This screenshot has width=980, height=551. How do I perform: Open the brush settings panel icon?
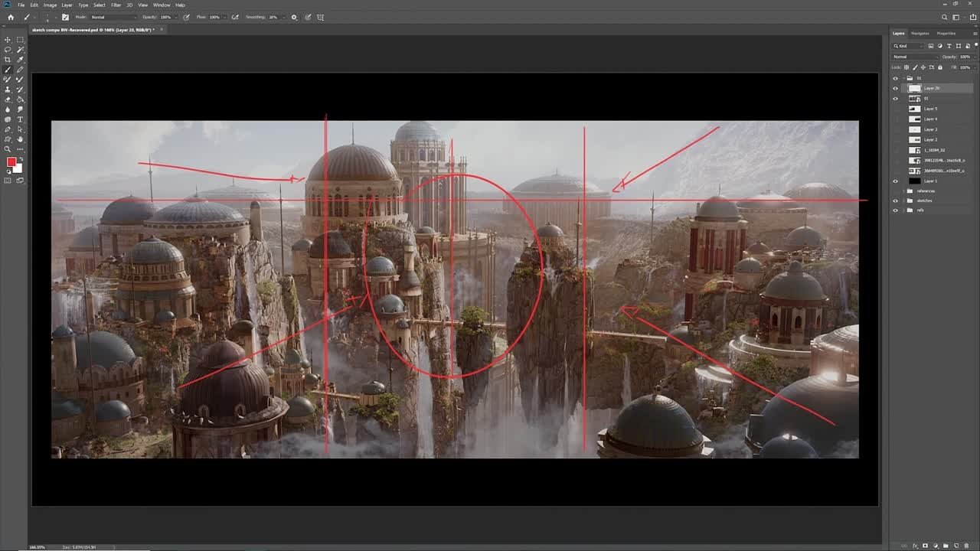click(65, 17)
